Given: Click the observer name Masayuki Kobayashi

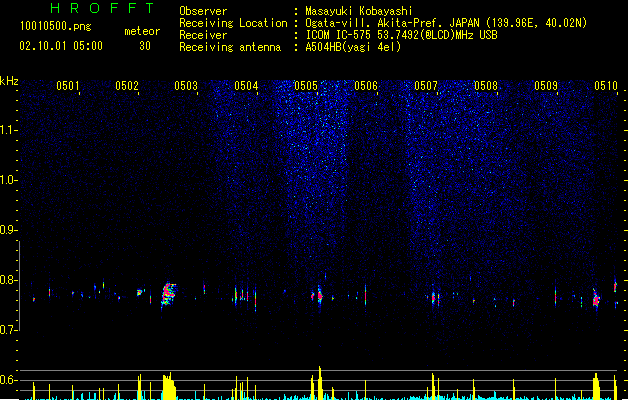Looking at the screenshot, I should (x=359, y=11).
